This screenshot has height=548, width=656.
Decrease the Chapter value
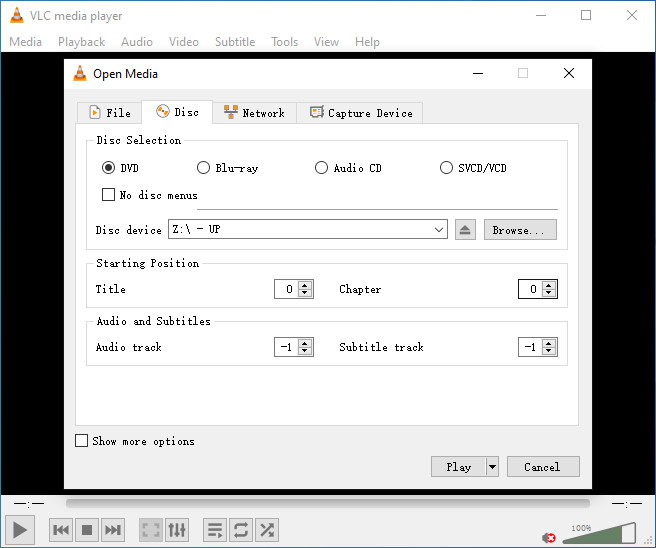[x=549, y=293]
